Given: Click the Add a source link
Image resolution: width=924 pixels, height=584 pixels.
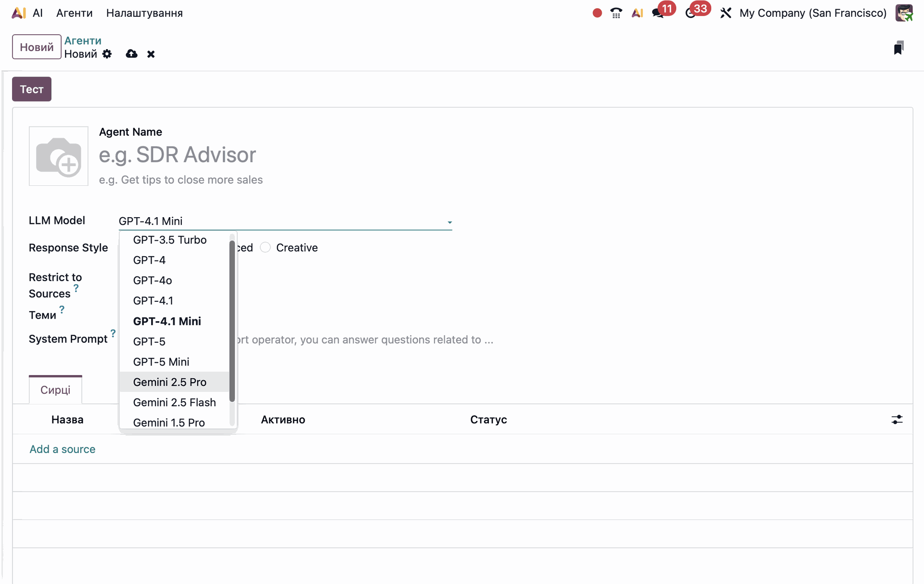Looking at the screenshot, I should tap(63, 449).
